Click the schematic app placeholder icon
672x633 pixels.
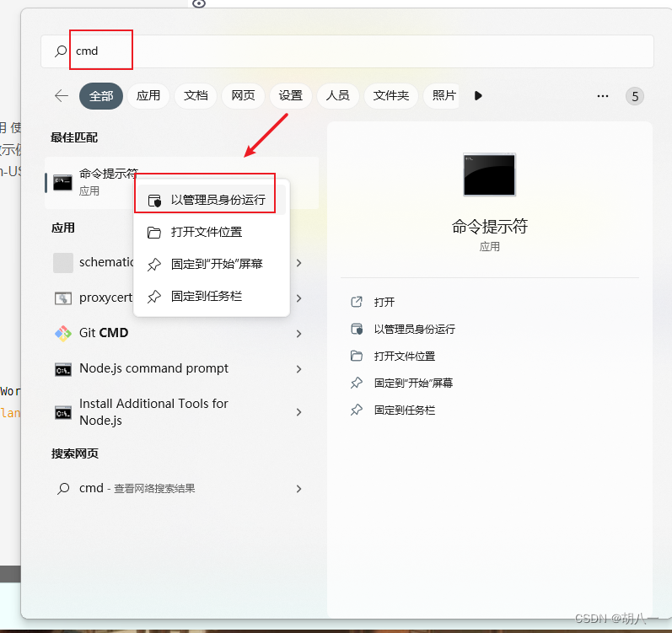pyautogui.click(x=63, y=262)
